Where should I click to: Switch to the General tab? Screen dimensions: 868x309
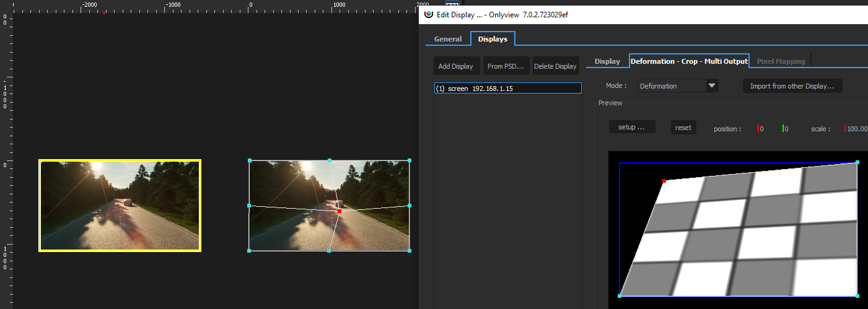click(447, 39)
